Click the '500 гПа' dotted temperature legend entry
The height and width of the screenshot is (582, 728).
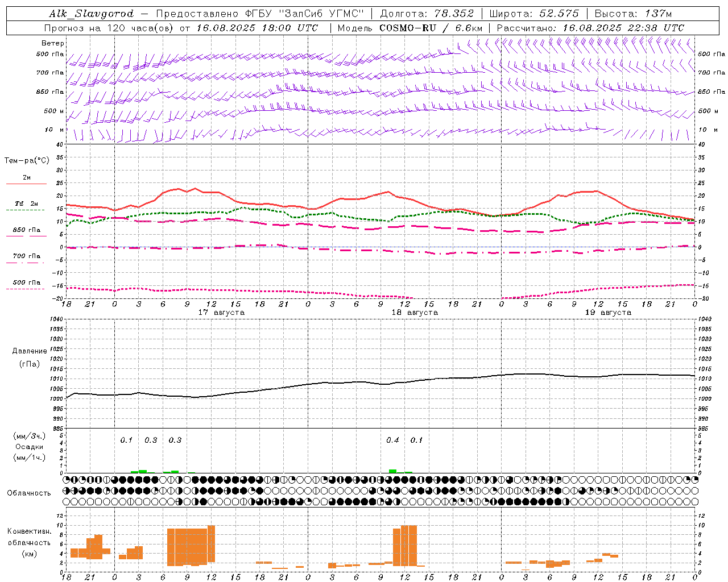point(27,282)
